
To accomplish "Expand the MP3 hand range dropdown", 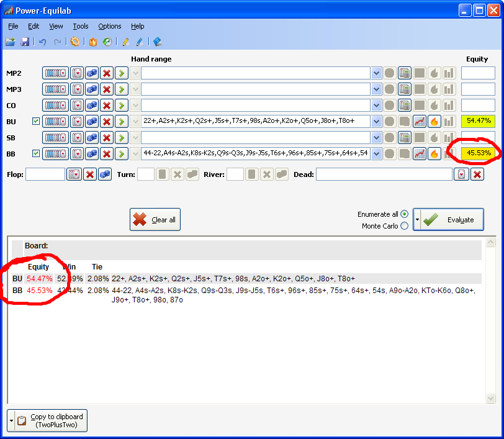I will click(376, 89).
